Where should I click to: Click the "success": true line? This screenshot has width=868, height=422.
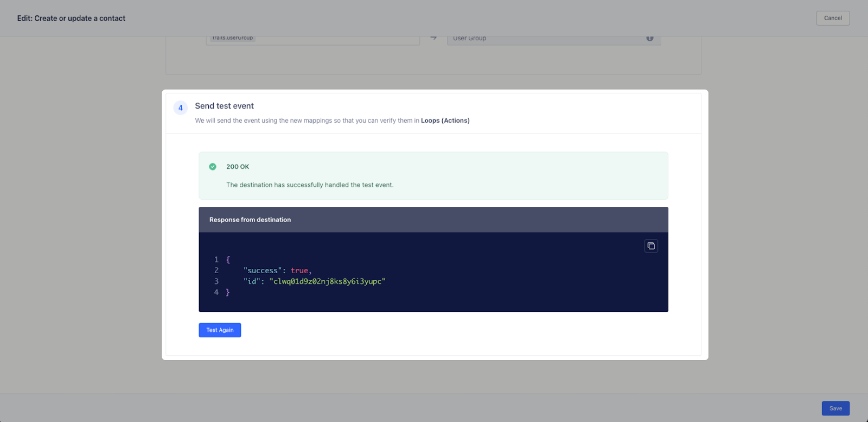tap(278, 270)
